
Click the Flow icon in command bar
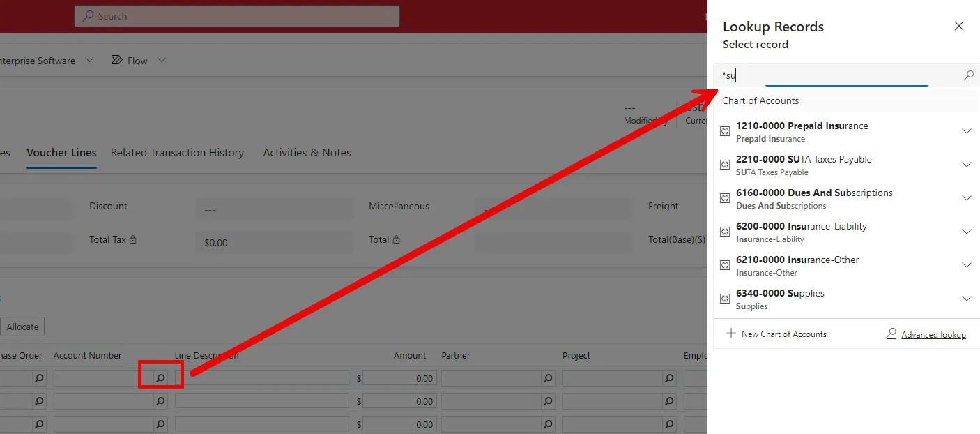(117, 61)
